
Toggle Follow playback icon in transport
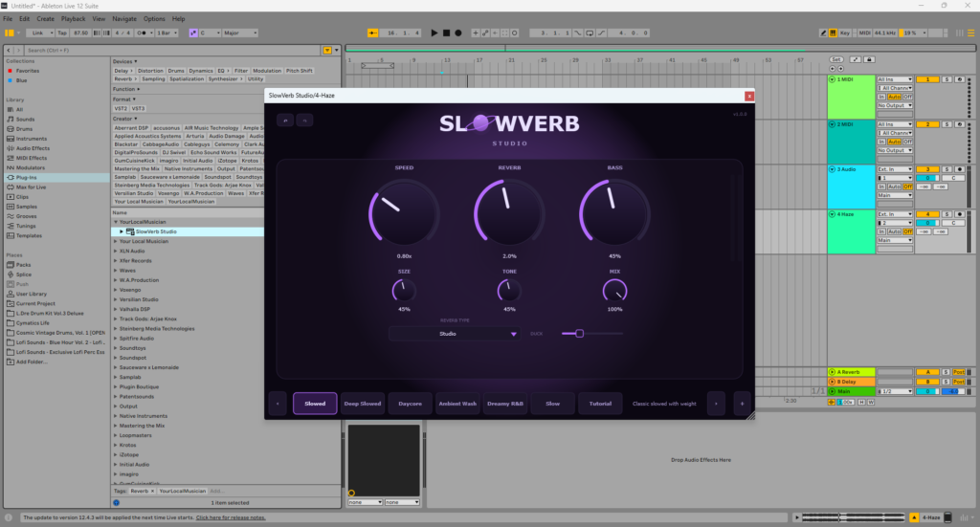[x=372, y=33]
